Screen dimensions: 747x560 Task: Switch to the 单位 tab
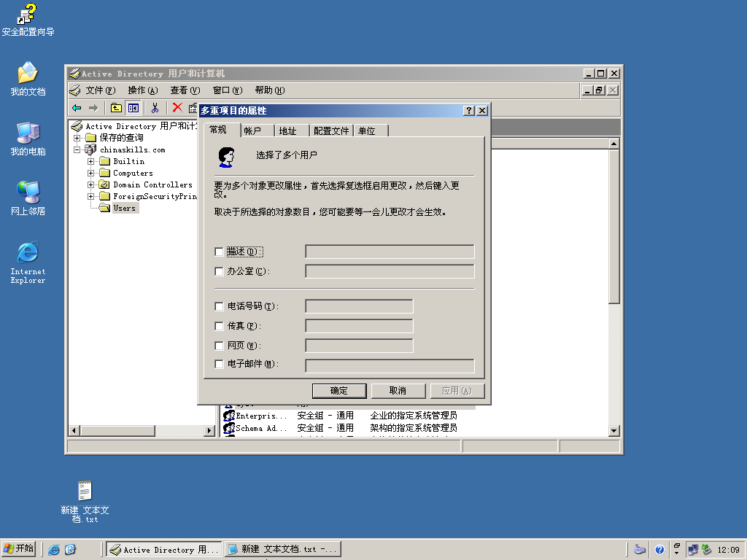(371, 131)
